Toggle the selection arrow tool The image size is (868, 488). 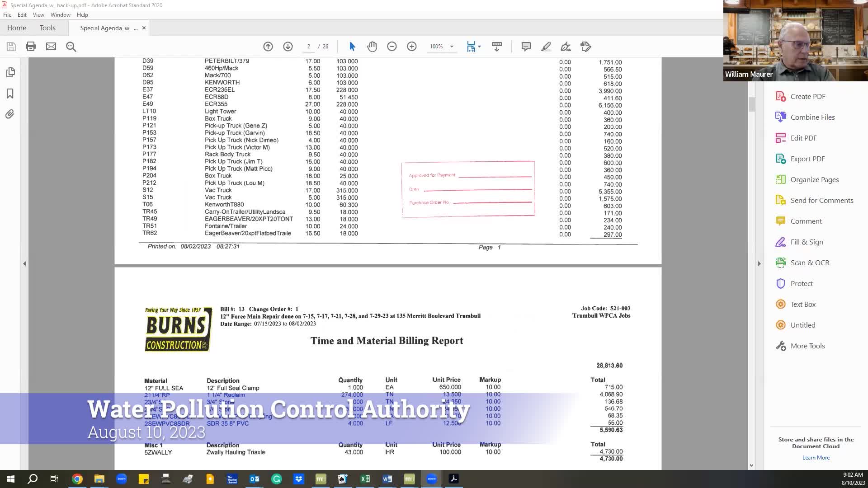[x=352, y=47]
